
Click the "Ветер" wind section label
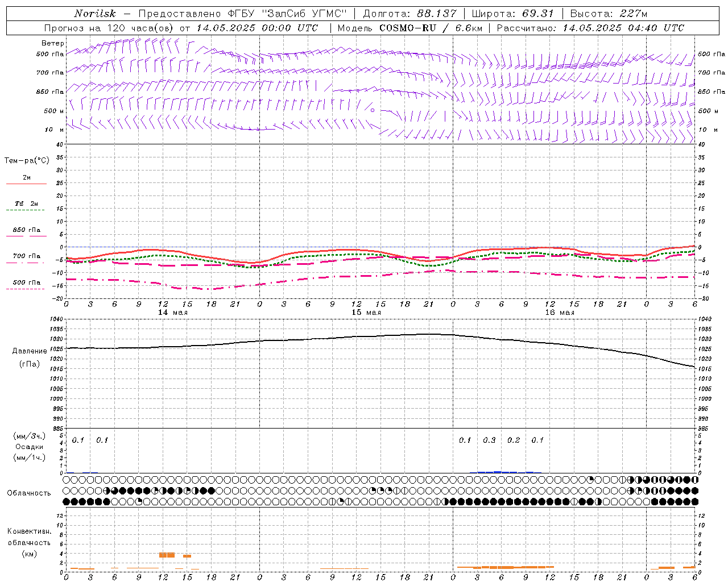(x=53, y=43)
